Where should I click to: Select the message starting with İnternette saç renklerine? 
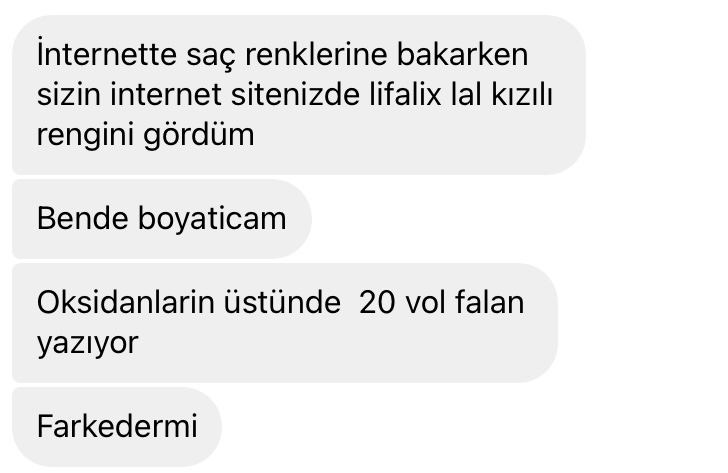(299, 95)
